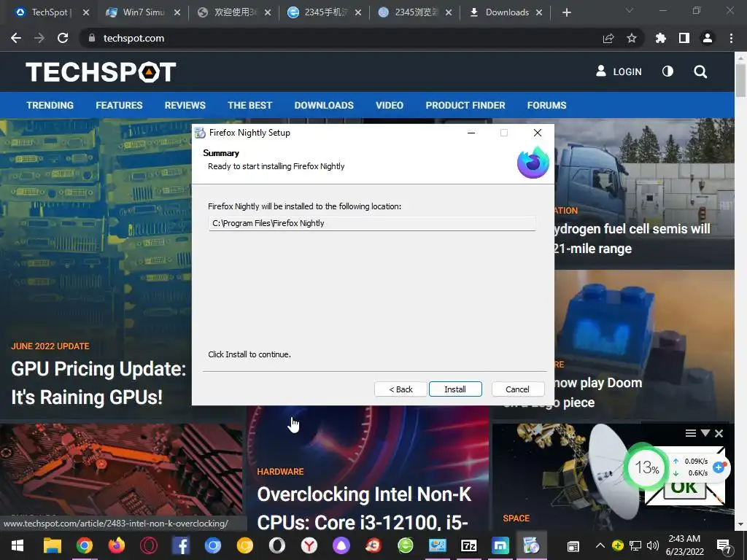747x560 pixels.
Task: Click the 13% memory usage circle
Action: pyautogui.click(x=646, y=467)
